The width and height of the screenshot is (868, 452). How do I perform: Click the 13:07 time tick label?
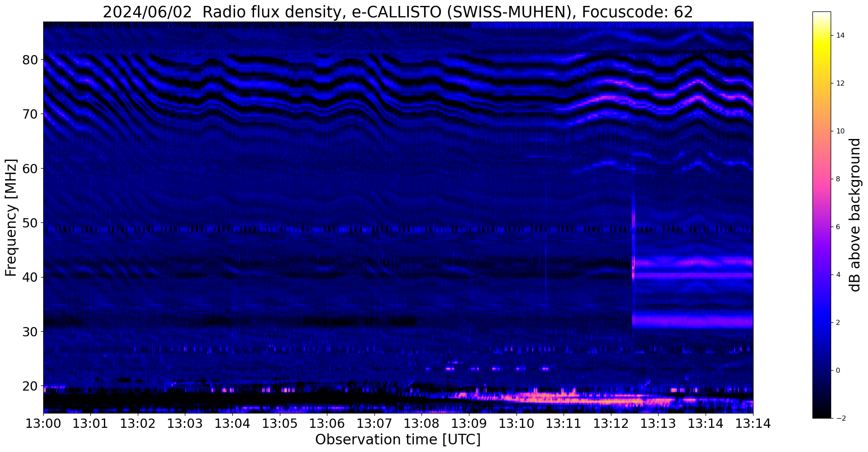click(374, 423)
